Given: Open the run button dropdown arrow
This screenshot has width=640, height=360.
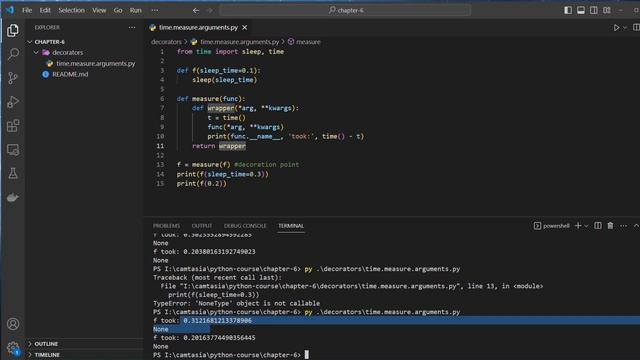Looking at the screenshot, I should (x=625, y=28).
